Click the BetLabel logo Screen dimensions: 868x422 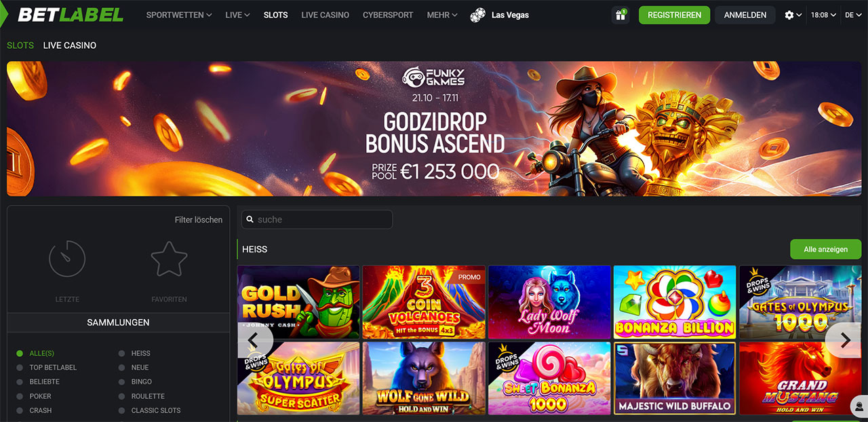click(71, 15)
